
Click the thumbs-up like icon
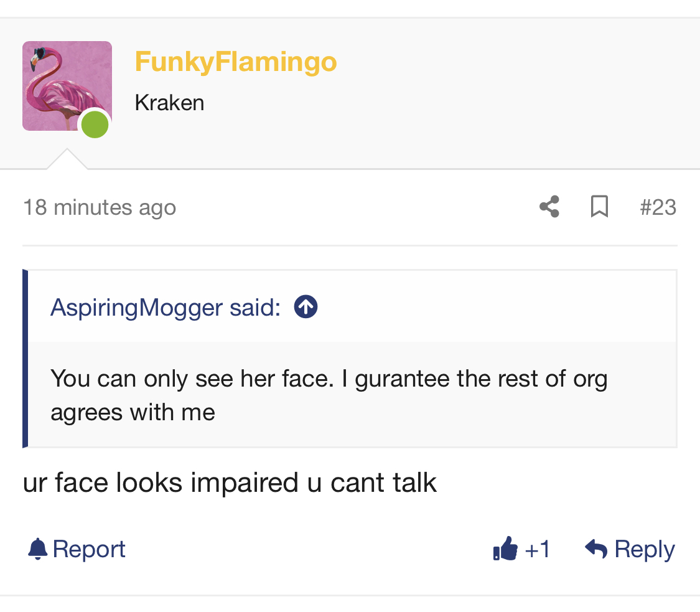pyautogui.click(x=505, y=548)
